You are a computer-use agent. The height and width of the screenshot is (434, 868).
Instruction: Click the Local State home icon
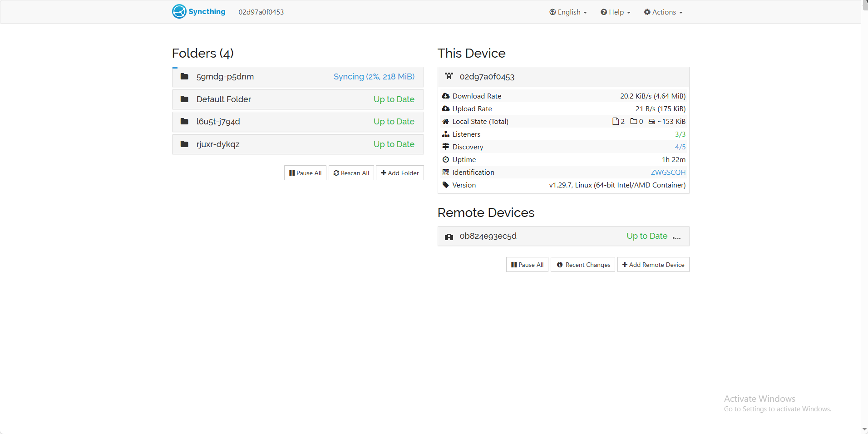click(446, 121)
